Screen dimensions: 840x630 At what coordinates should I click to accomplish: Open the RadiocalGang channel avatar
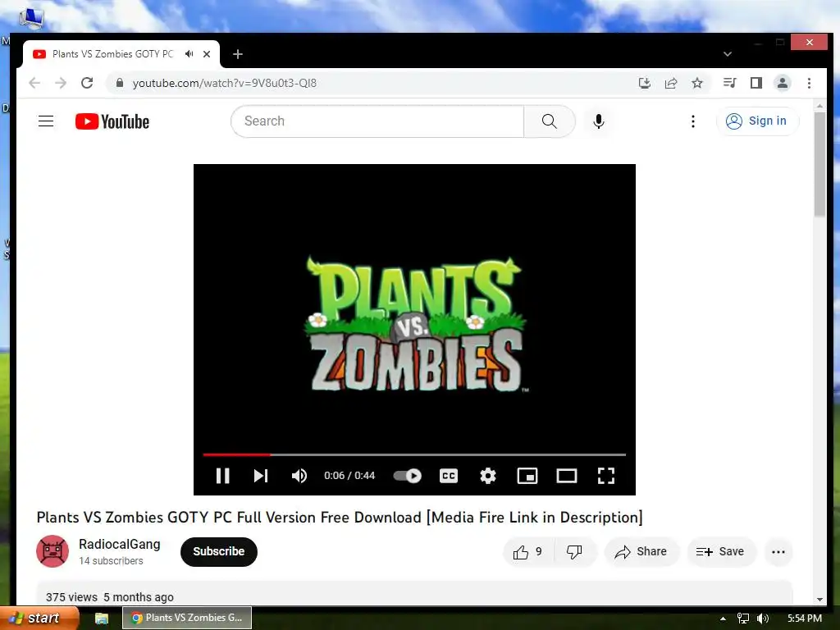52,551
